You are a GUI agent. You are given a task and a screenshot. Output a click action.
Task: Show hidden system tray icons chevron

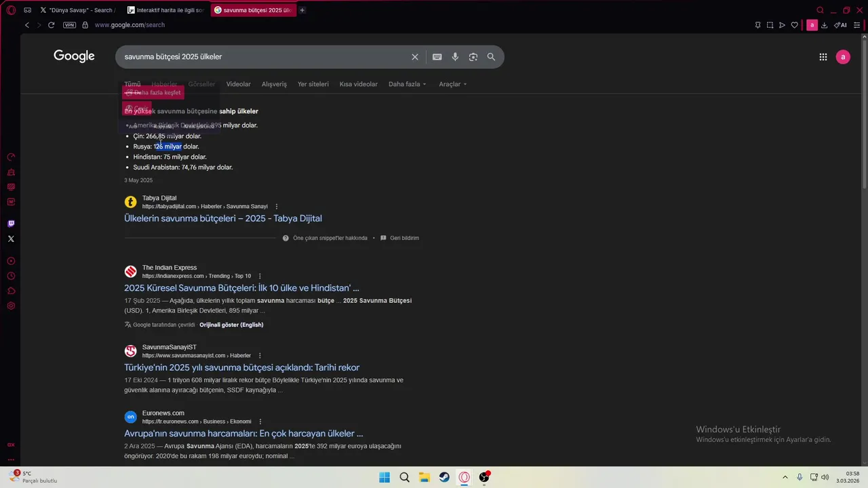785,477
